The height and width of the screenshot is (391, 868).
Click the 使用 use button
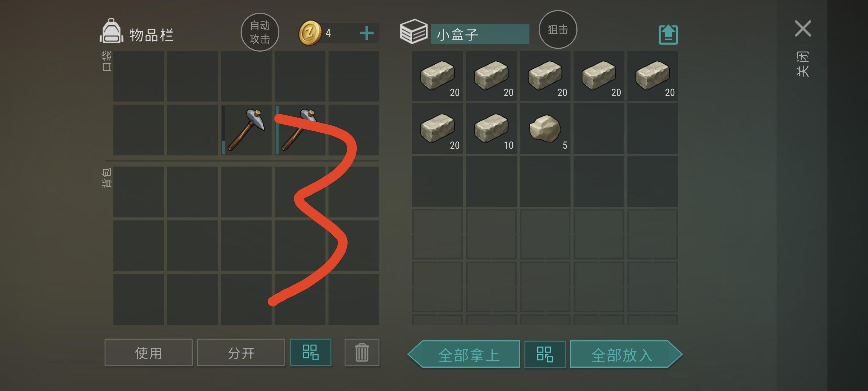click(149, 352)
